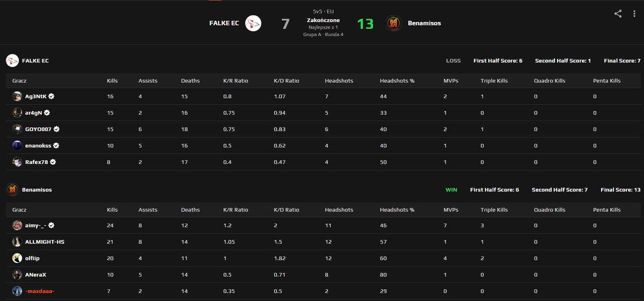Click Grupa A · Runda 4 label
Screen dimensions: 644x301
click(323, 34)
